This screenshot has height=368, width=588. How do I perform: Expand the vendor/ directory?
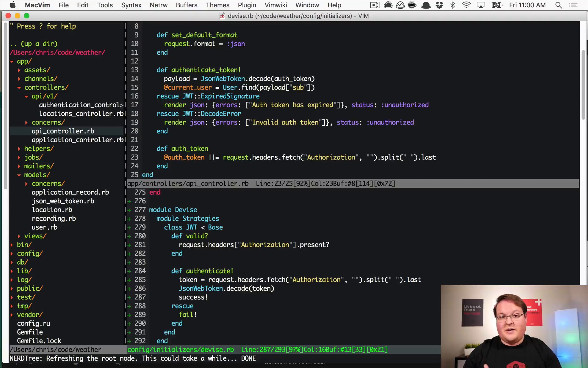pyautogui.click(x=12, y=315)
